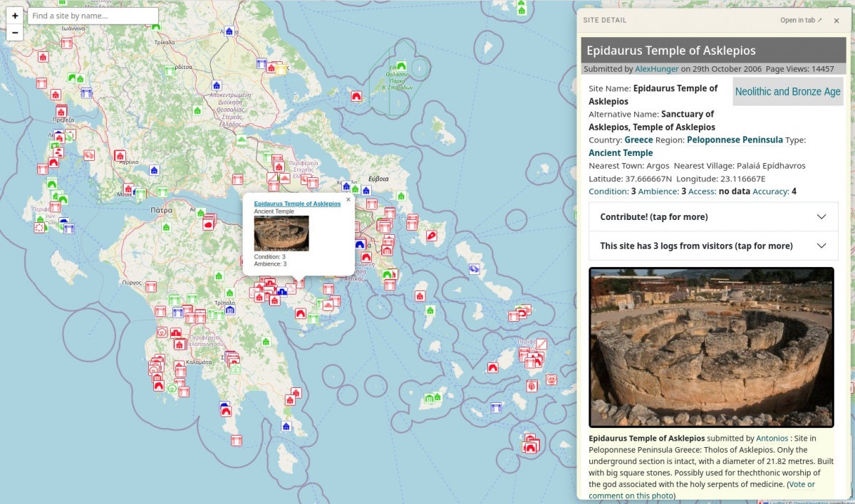
Task: Select the red temple marker at Mani's southern tip
Action: pyautogui.click(x=237, y=441)
